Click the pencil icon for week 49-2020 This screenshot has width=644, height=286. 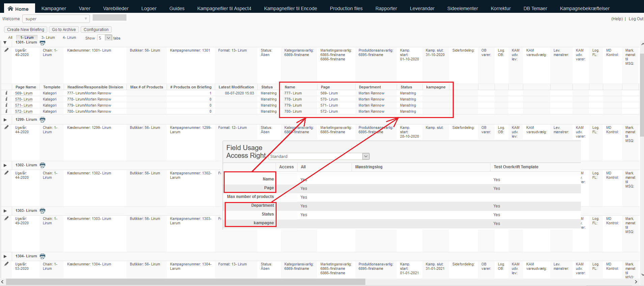point(6,218)
